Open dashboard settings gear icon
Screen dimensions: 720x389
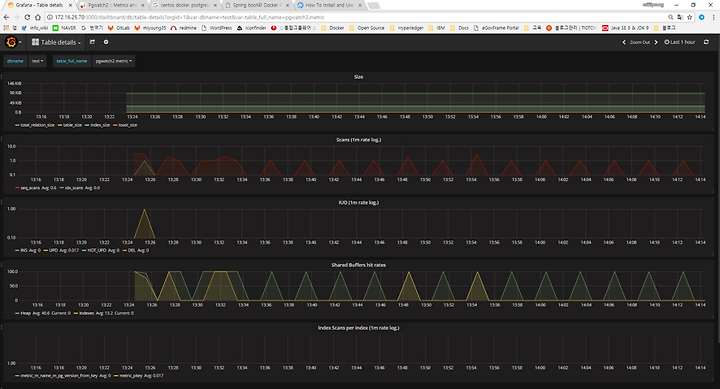106,42
